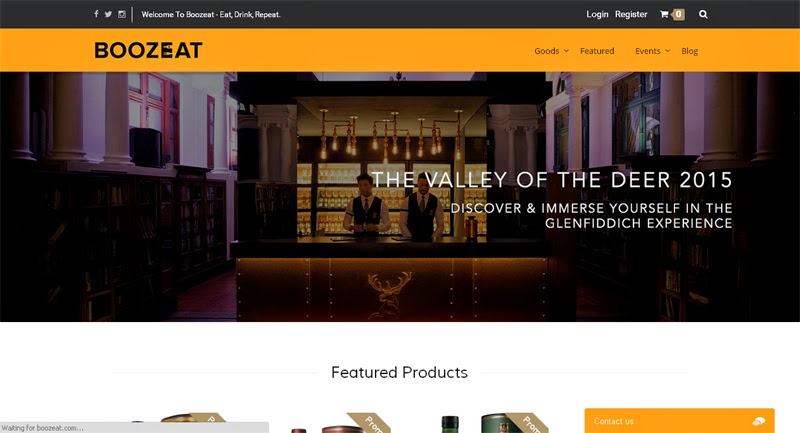The image size is (800, 433).
Task: Open the shopping cart icon
Action: [x=664, y=14]
